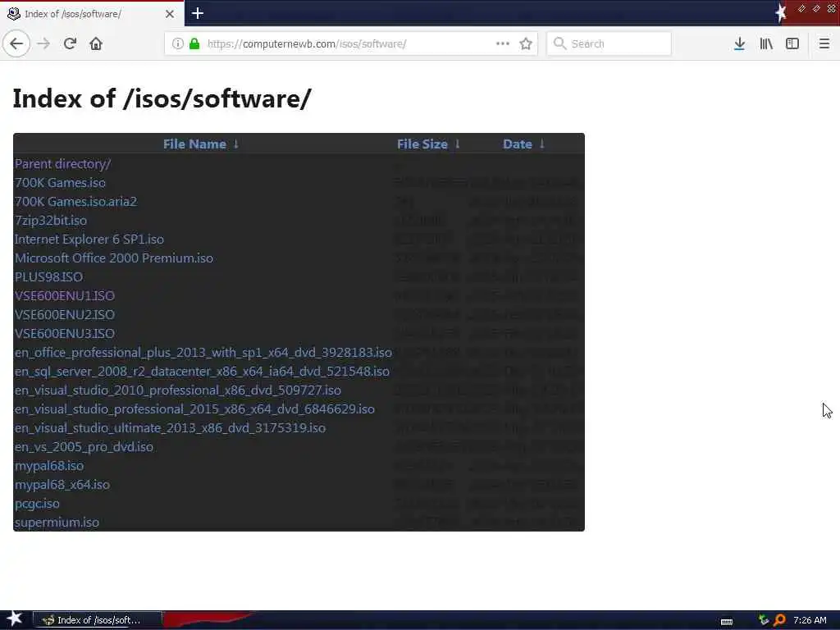This screenshot has width=840, height=630.
Task: Download VSE600ENU2.ISO
Action: point(64,314)
